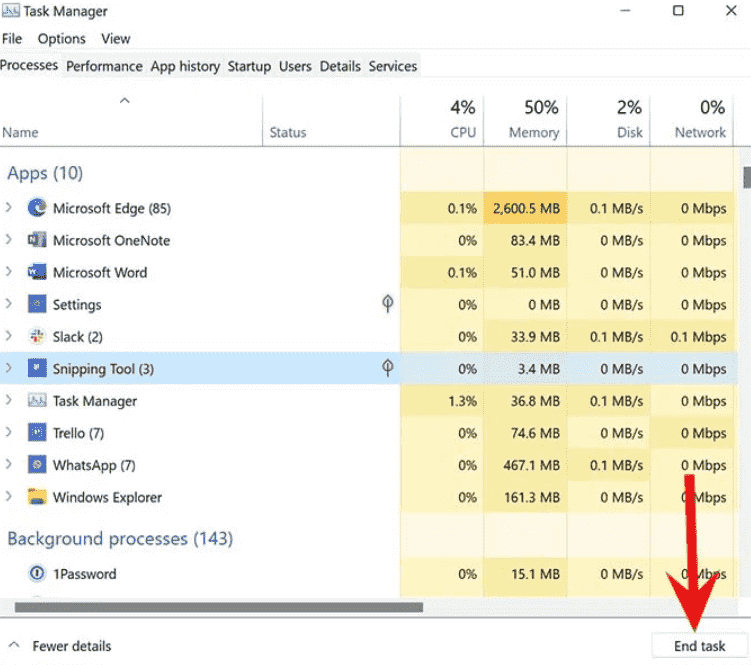Expand the Microsoft Edge (85) process group
This screenshot has height=665, width=751.
pos(9,207)
